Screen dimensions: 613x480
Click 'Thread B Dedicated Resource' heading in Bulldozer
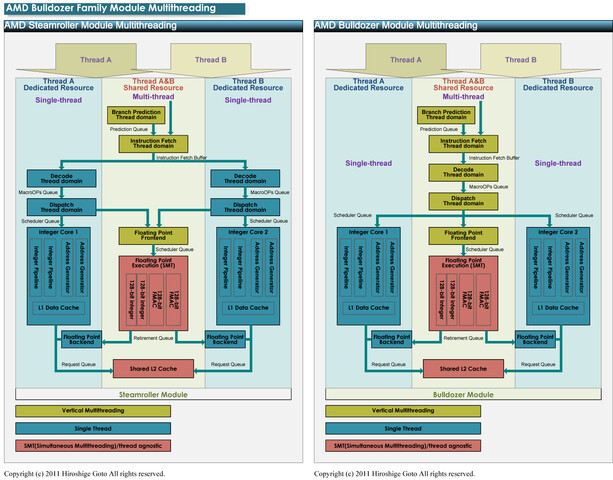[558, 84]
